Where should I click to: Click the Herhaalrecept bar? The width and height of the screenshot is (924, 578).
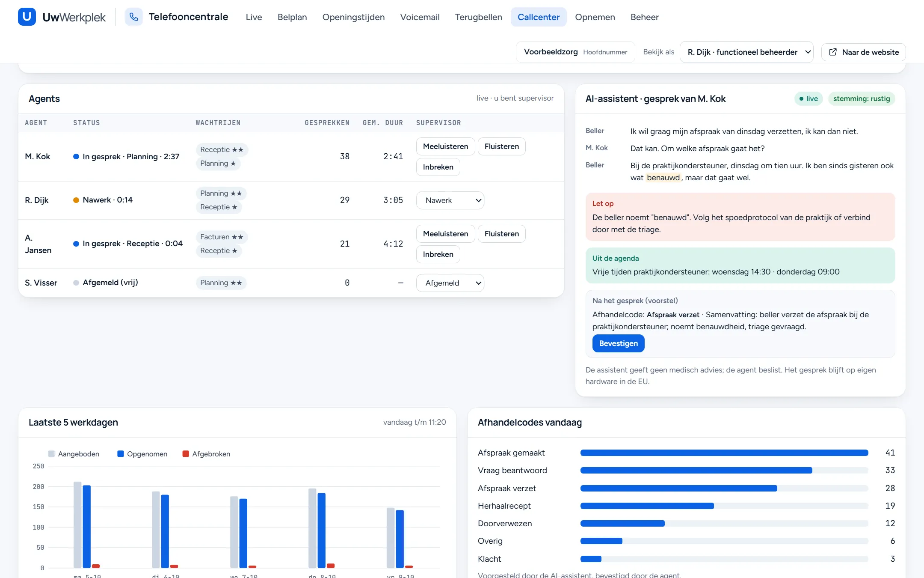[x=724, y=506]
